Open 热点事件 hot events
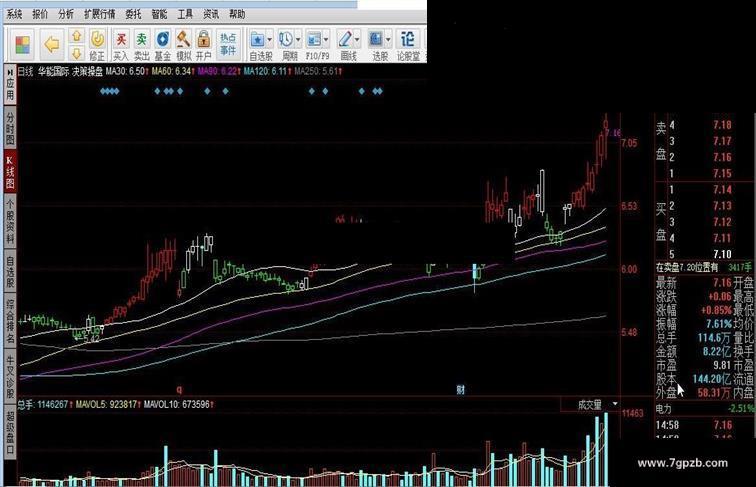Viewport: 756px width, 487px height. (228, 44)
